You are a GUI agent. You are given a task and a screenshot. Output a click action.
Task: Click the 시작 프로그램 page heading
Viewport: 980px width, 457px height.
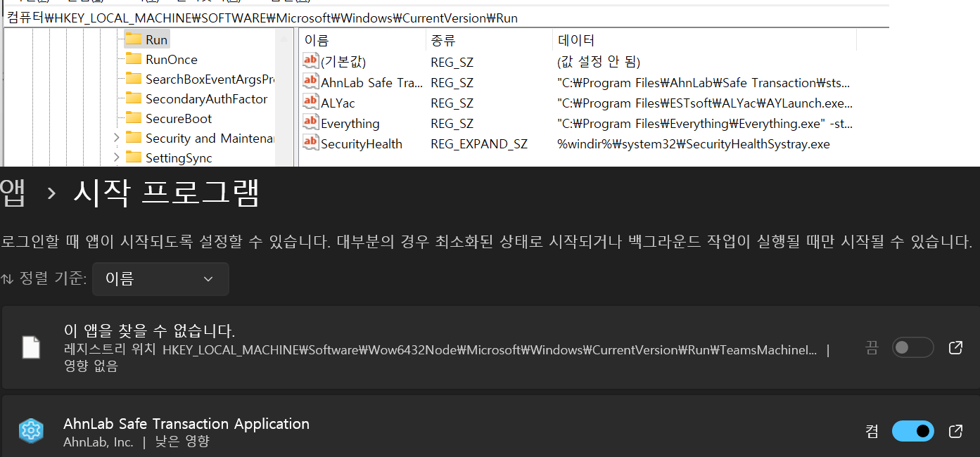(167, 193)
